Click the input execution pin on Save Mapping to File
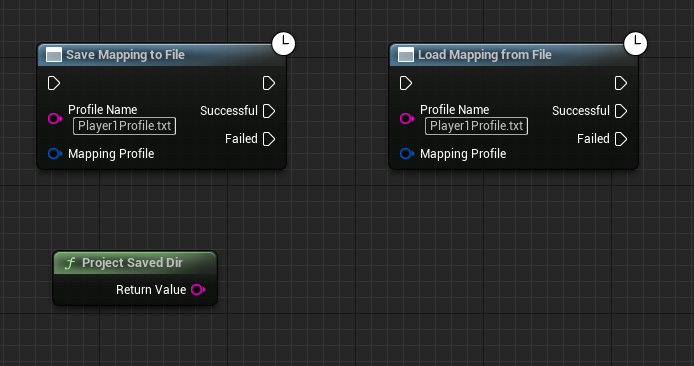This screenshot has height=366, width=694. [x=54, y=83]
